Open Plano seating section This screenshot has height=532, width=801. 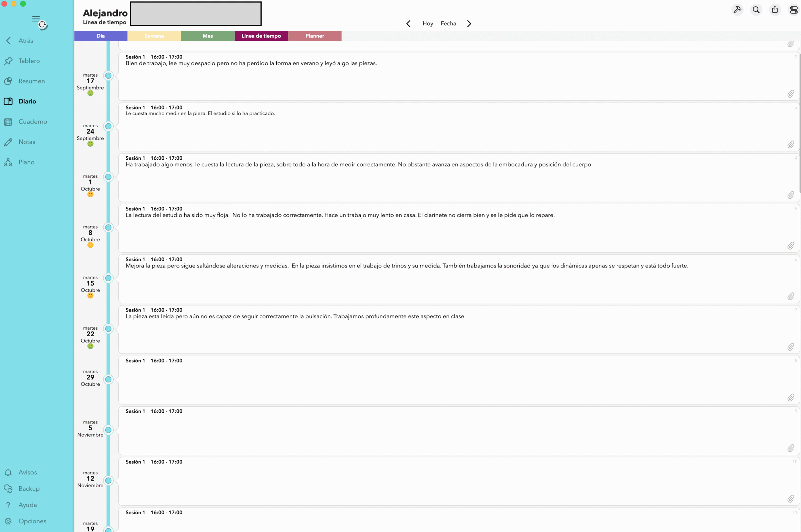[x=26, y=162]
